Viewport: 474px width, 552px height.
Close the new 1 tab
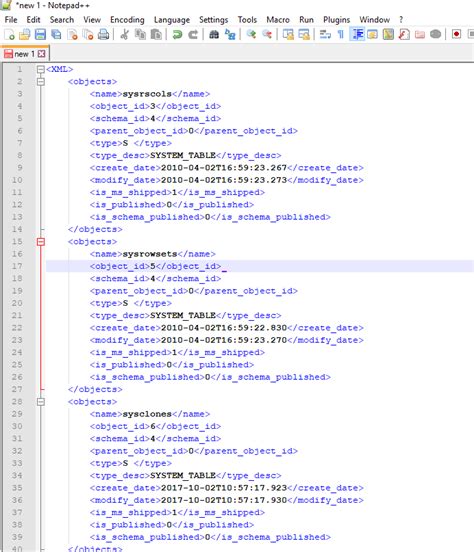(42, 54)
